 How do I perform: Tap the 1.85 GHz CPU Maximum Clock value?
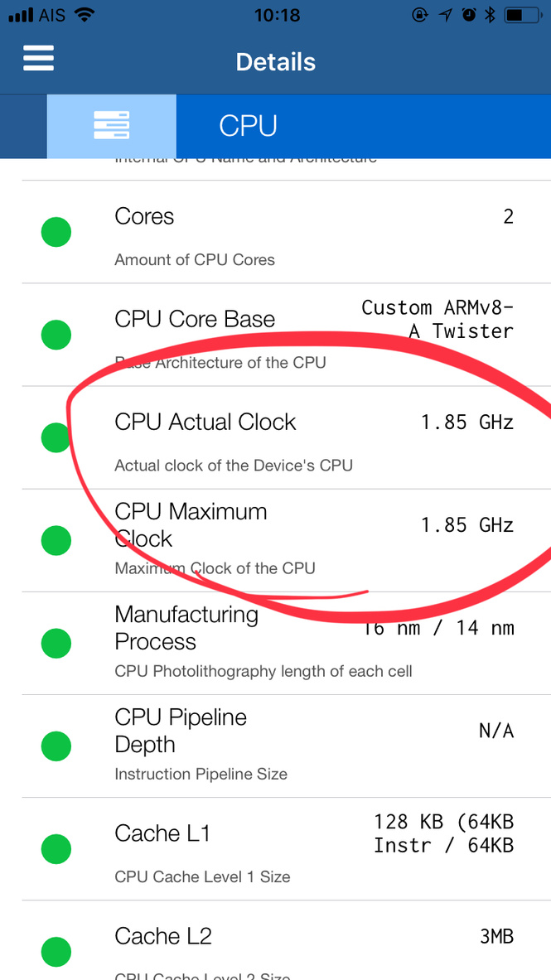point(467,525)
